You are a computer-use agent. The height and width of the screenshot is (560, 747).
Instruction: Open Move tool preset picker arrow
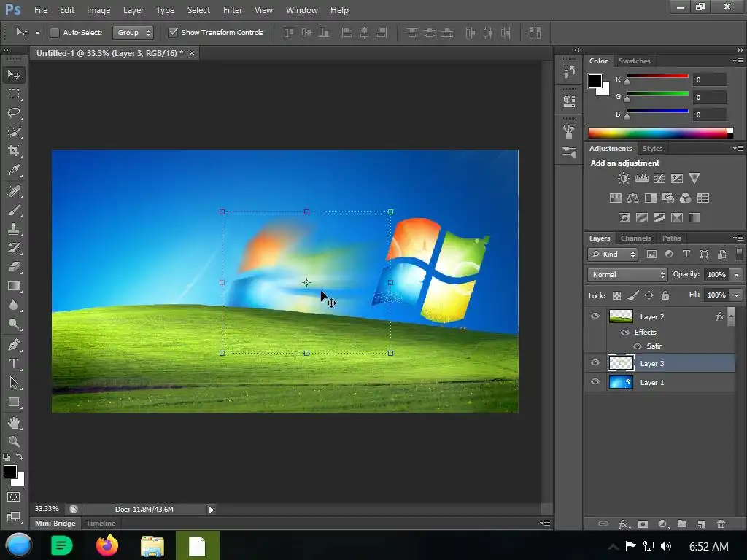tap(37, 33)
